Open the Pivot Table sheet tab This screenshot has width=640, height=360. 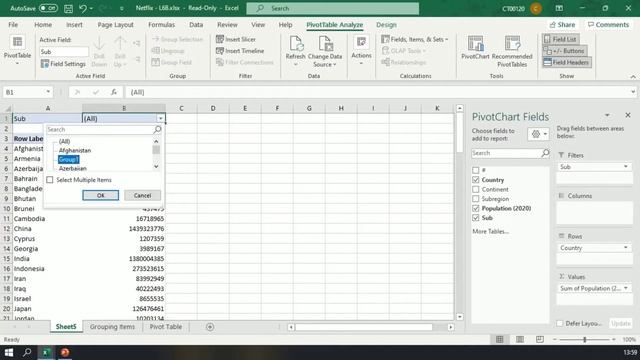pos(166,327)
